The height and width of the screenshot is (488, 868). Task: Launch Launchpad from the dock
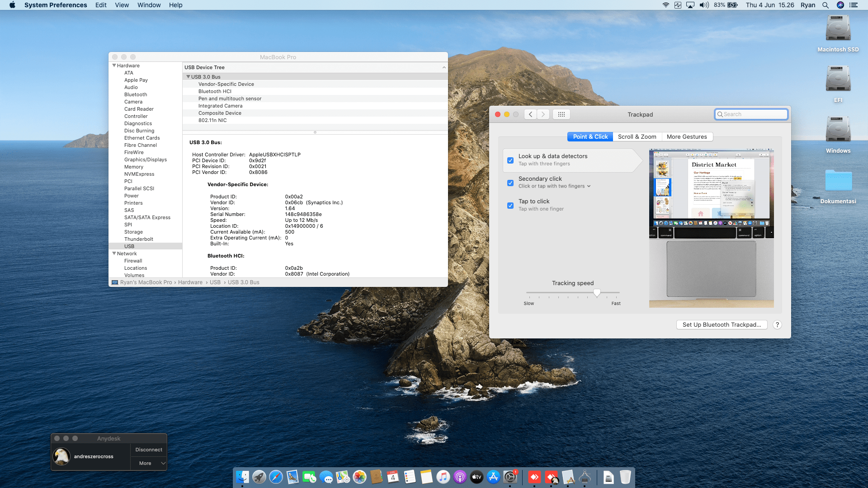(x=259, y=477)
